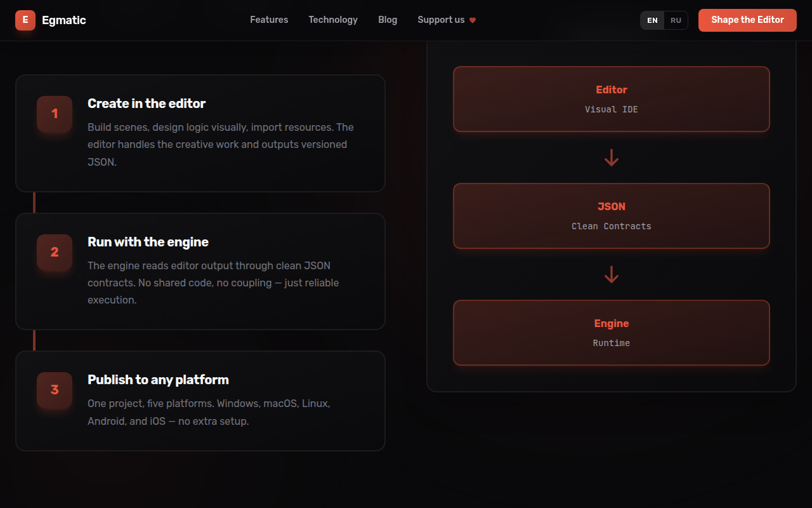The width and height of the screenshot is (812, 508).
Task: Click the "Visual IDE" label
Action: pos(612,109)
